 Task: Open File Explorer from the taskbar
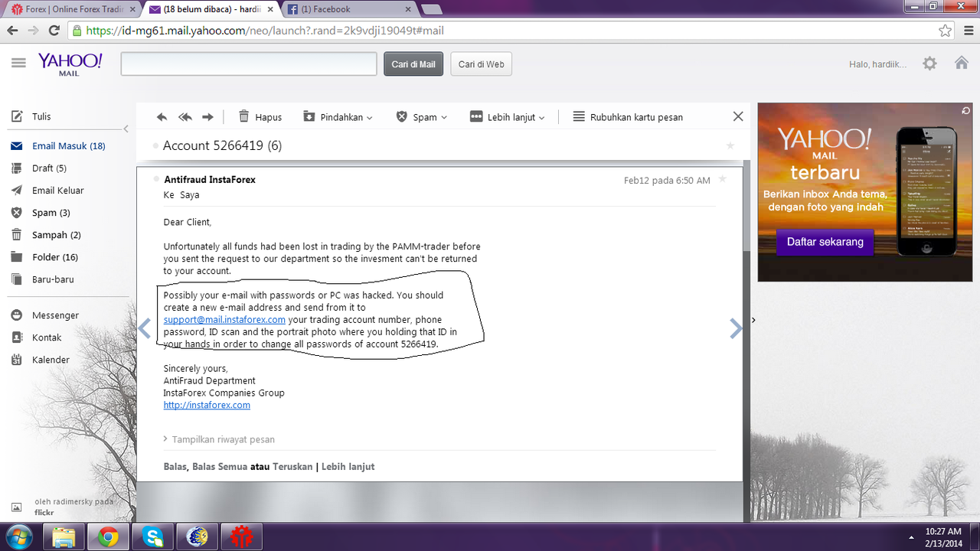[64, 537]
